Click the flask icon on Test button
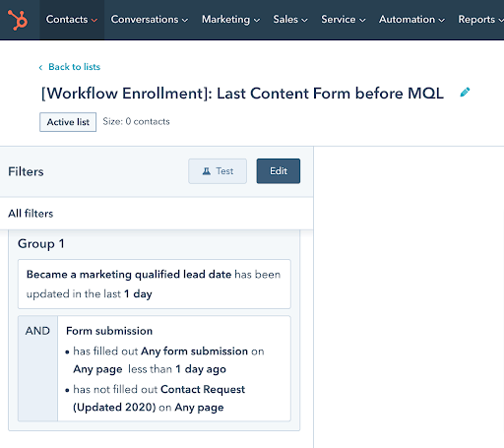 pyautogui.click(x=207, y=171)
